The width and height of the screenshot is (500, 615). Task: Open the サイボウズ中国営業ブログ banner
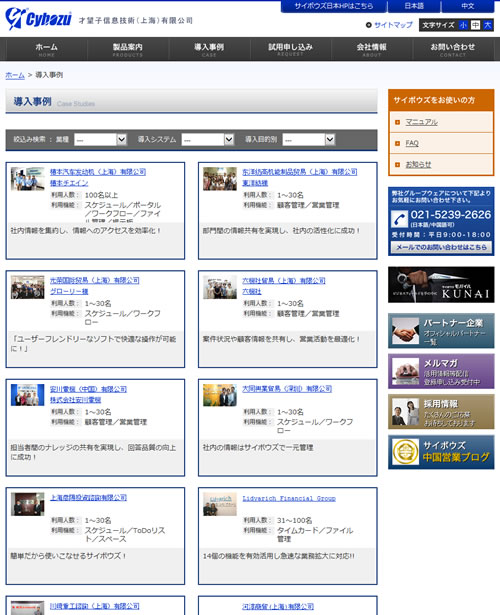[441, 452]
